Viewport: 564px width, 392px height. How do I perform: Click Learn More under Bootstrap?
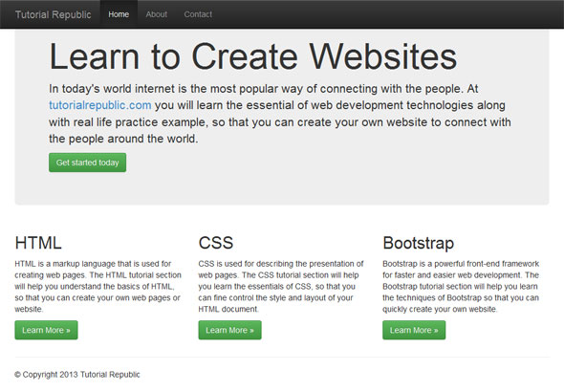pyautogui.click(x=414, y=330)
